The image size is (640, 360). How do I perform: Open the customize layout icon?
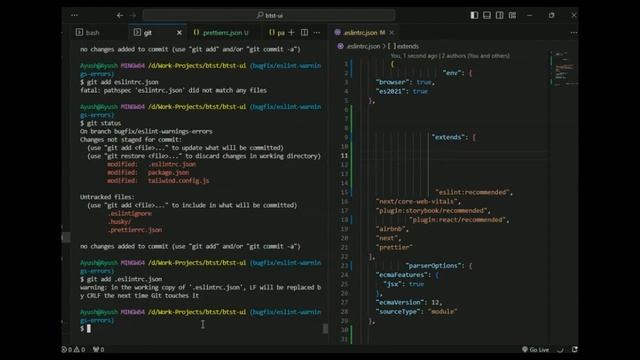512,15
